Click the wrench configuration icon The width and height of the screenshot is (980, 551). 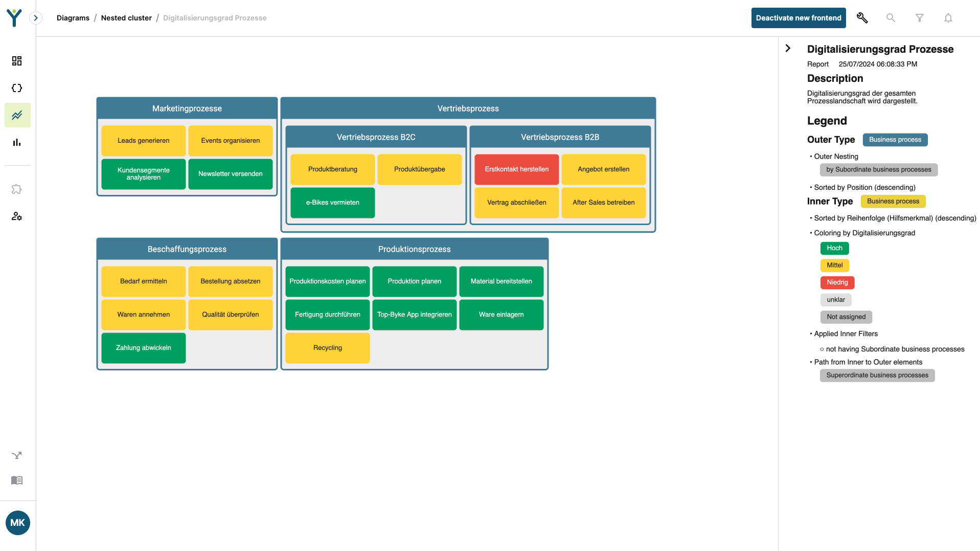pyautogui.click(x=862, y=18)
